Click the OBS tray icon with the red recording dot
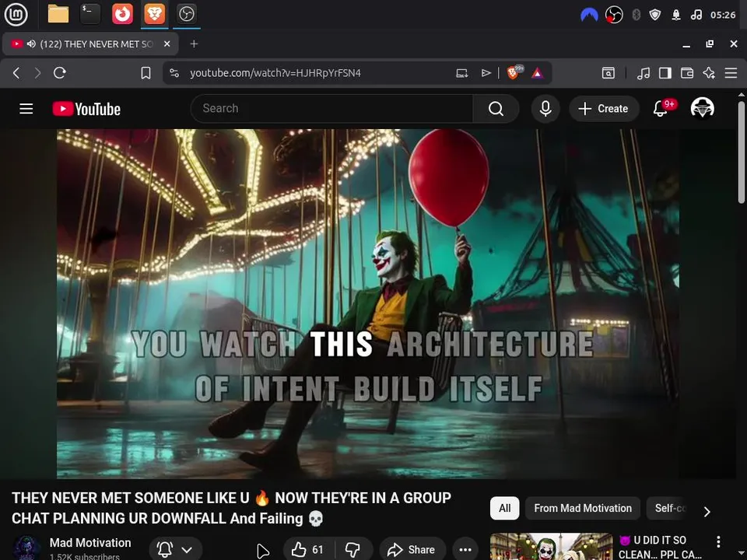This screenshot has height=560, width=747. [x=614, y=15]
